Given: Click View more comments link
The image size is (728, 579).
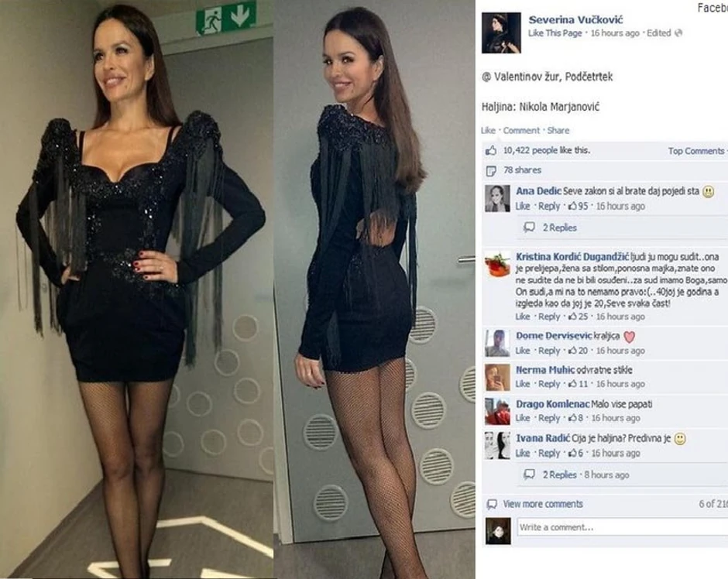Looking at the screenshot, I should [x=543, y=504].
